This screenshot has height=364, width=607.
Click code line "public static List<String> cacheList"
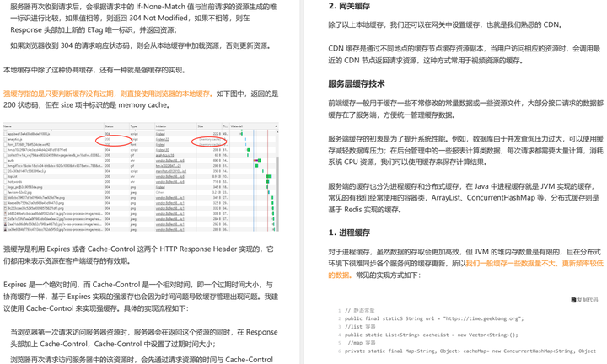tap(432, 335)
